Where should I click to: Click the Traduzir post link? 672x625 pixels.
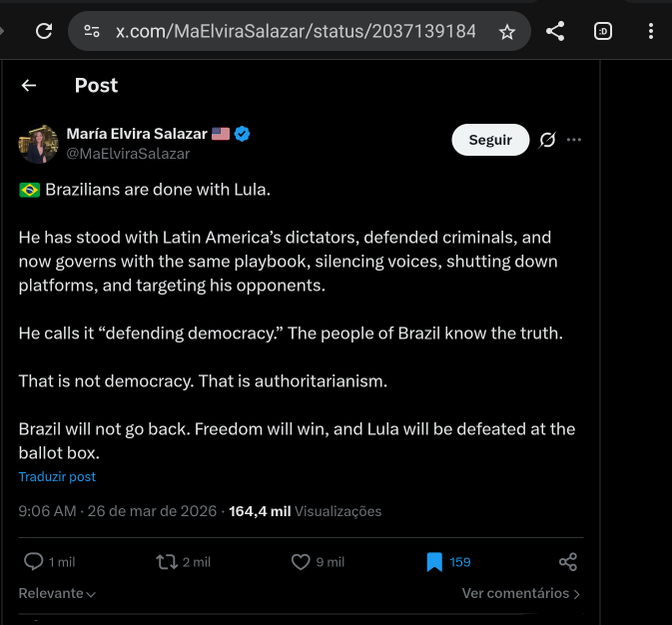point(57,477)
